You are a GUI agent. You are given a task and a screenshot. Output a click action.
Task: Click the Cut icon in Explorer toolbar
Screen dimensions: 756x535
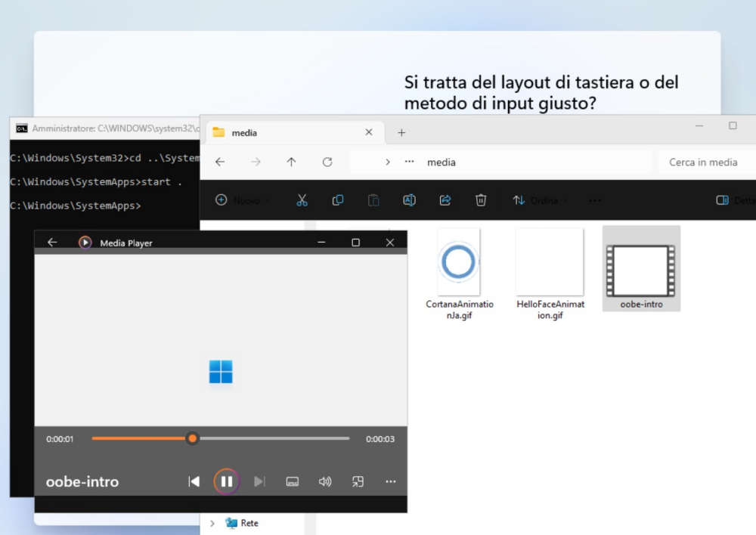click(302, 200)
